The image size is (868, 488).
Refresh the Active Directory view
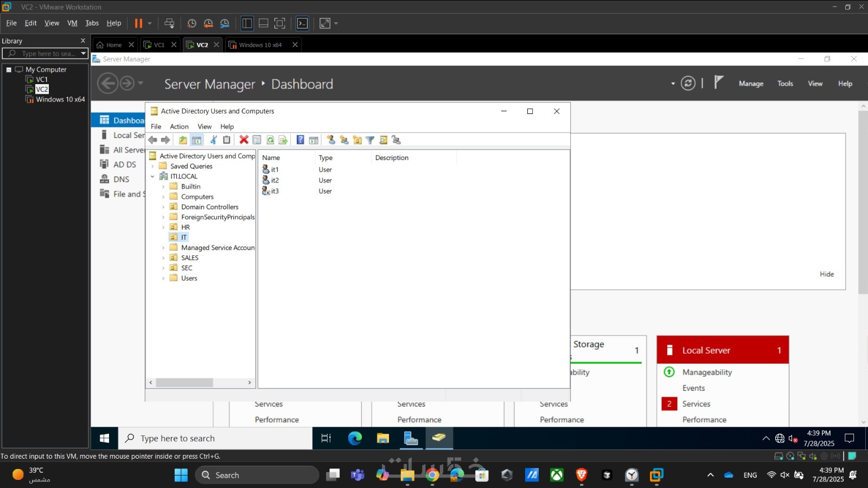tap(270, 140)
